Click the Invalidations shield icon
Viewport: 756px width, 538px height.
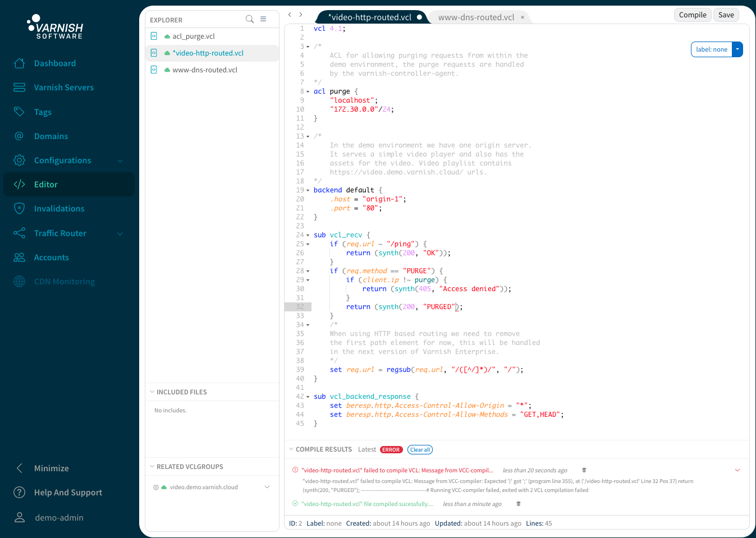point(20,208)
